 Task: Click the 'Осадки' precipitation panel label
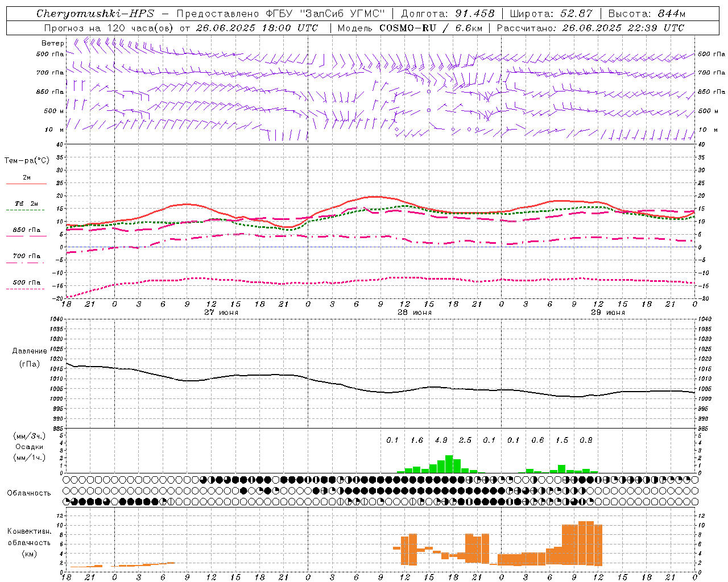pyautogui.click(x=30, y=447)
